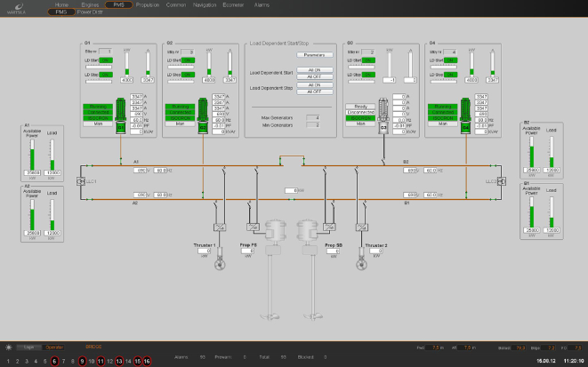This screenshot has width=588, height=367.
Task: Toggle G2 LD Stop ON indicator
Action: coord(188,76)
